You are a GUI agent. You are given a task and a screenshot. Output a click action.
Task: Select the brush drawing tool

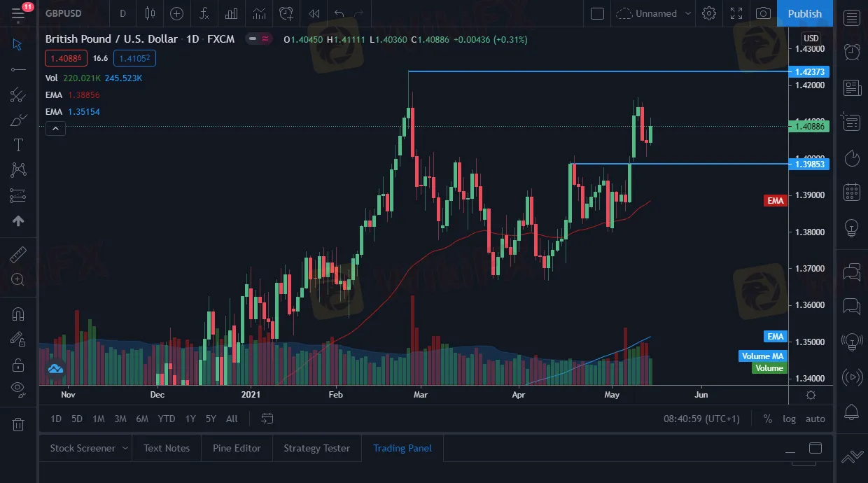18,120
